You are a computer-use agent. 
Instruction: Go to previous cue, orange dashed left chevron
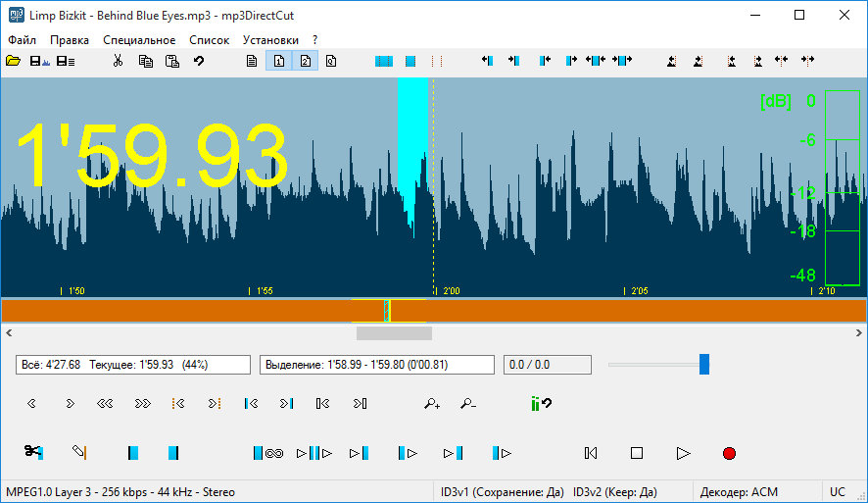coord(177,404)
